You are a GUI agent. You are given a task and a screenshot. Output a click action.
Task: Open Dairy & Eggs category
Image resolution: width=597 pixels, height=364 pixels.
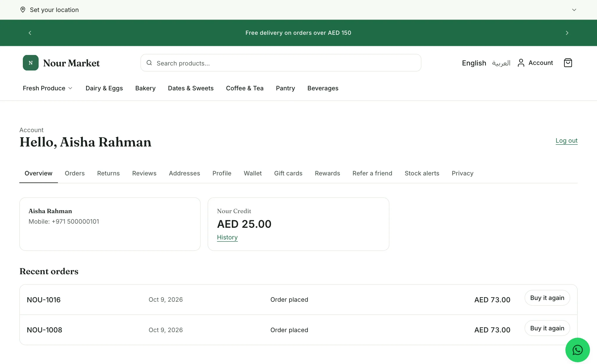coord(104,88)
